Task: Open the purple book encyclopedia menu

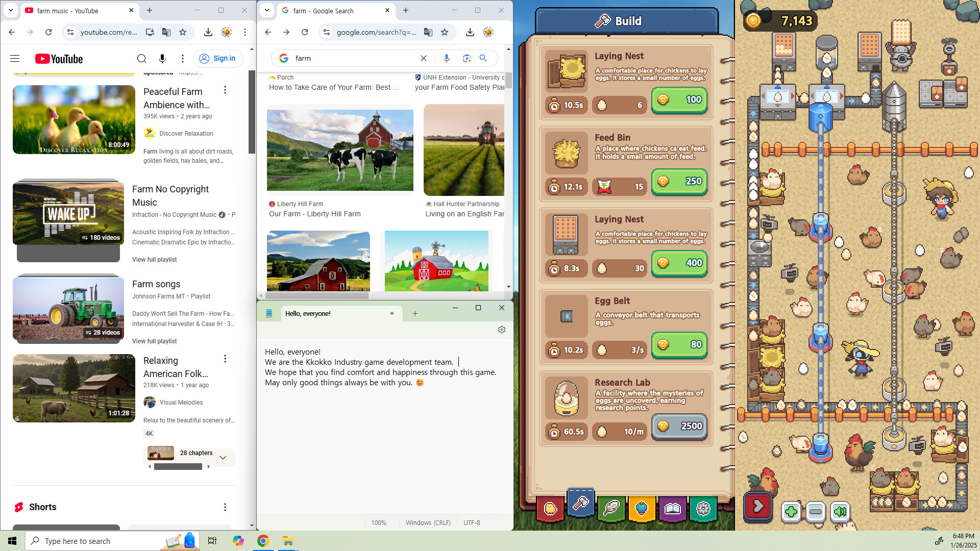Action: coord(672,509)
